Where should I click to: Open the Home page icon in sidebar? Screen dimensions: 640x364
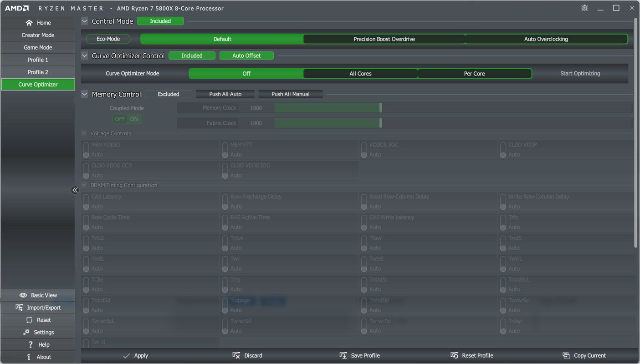[29, 23]
